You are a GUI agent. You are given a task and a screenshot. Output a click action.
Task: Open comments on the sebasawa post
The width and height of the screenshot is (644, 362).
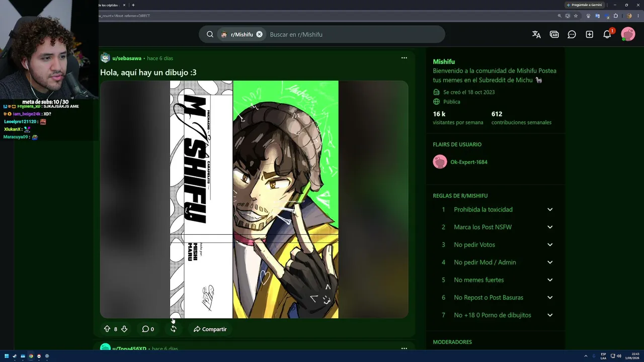point(148,329)
